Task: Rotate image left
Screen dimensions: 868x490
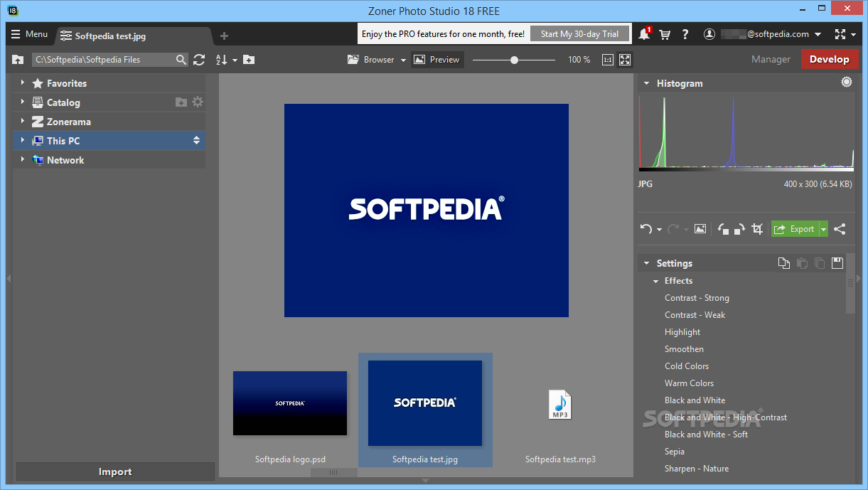Action: tap(723, 229)
